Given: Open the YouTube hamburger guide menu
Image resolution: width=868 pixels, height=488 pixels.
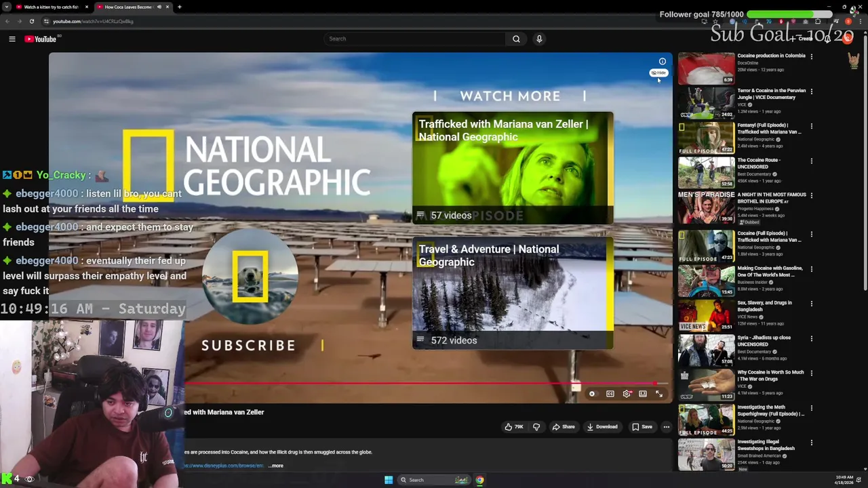Looking at the screenshot, I should (x=12, y=39).
